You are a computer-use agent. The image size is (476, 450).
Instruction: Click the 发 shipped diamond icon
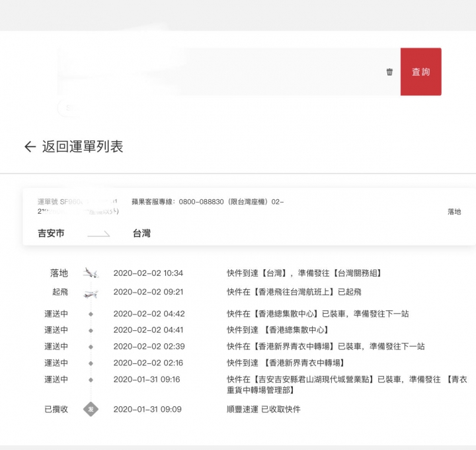tap(91, 409)
